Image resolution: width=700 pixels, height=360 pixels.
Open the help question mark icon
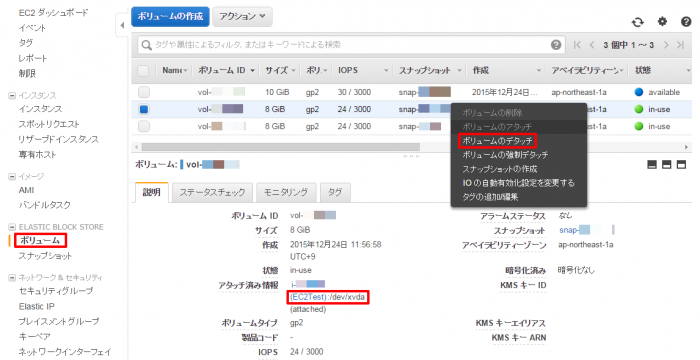point(686,21)
